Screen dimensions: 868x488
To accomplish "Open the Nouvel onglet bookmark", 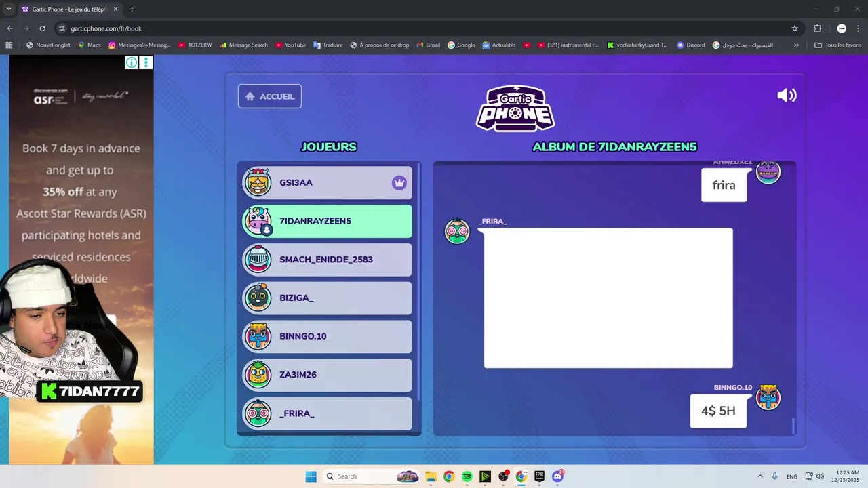I will (48, 45).
